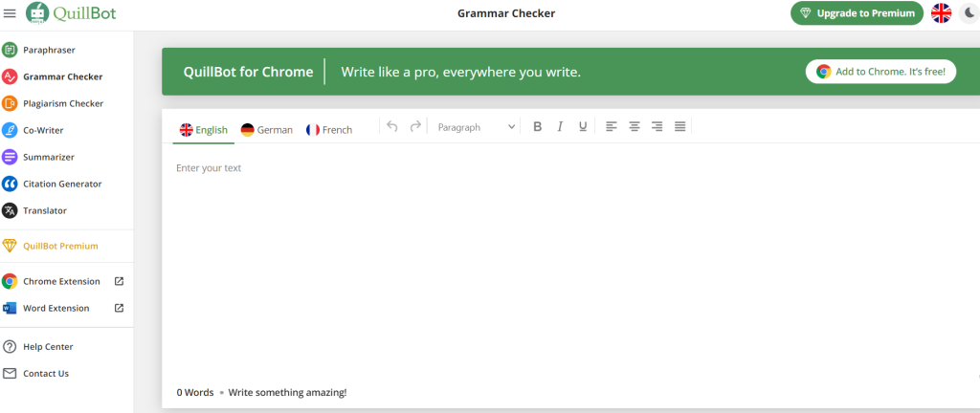
Task: Click Add to Chrome. It's free! button
Action: click(880, 72)
